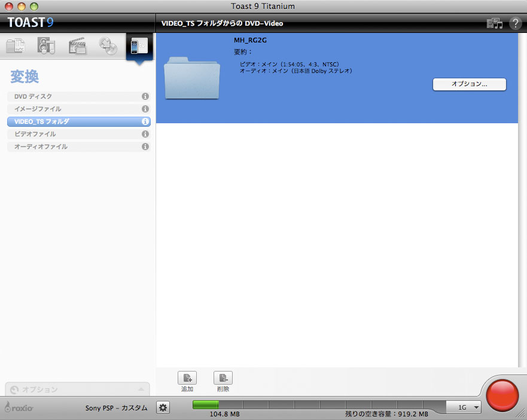Show info for オーディオファイル

coord(145,147)
